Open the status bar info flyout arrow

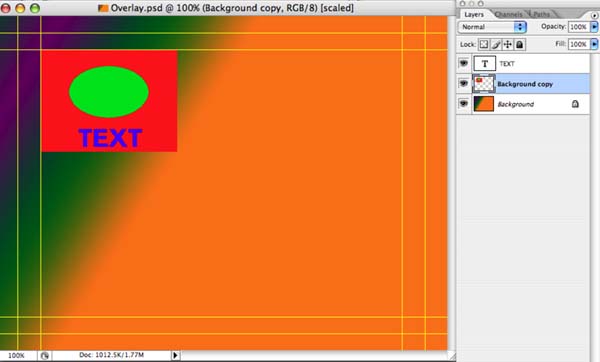[x=175, y=355]
